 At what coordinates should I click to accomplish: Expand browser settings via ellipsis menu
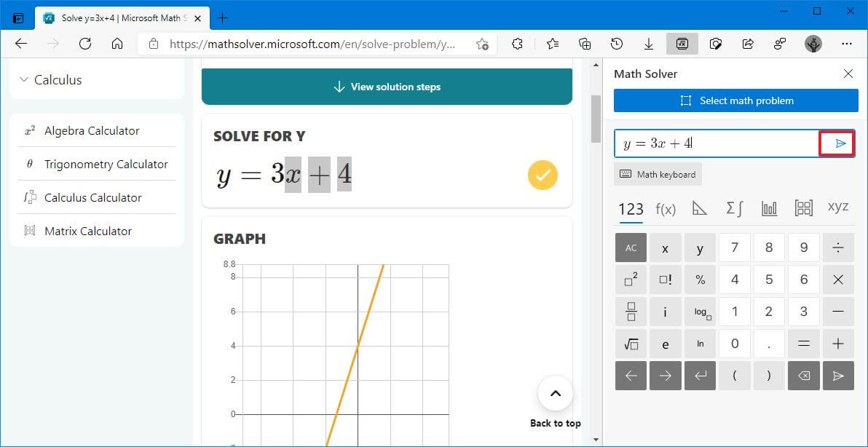[x=848, y=44]
